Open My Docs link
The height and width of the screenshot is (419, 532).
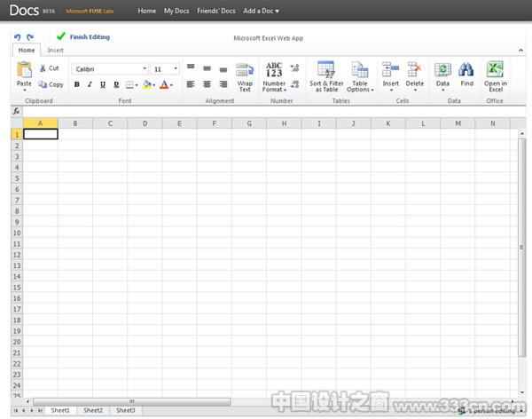tap(176, 11)
